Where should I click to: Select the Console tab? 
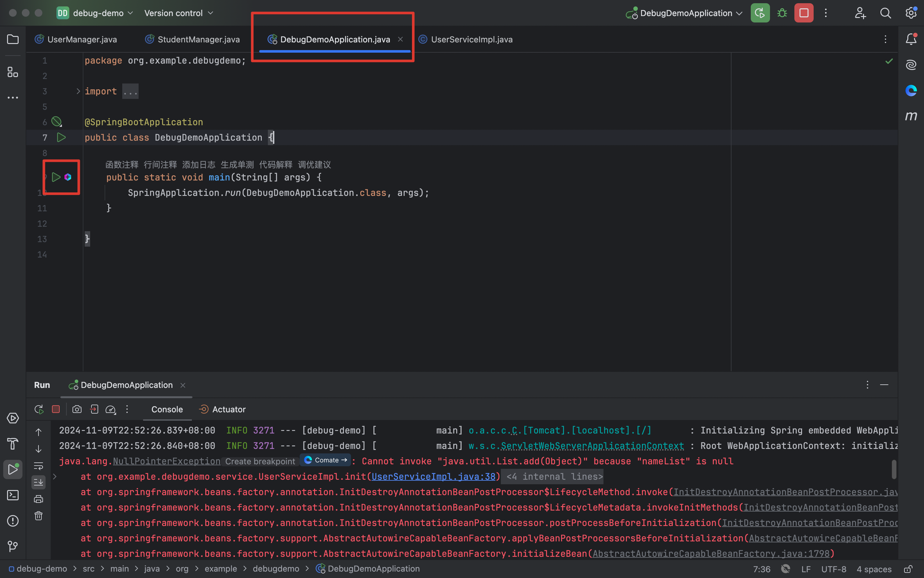coord(167,409)
